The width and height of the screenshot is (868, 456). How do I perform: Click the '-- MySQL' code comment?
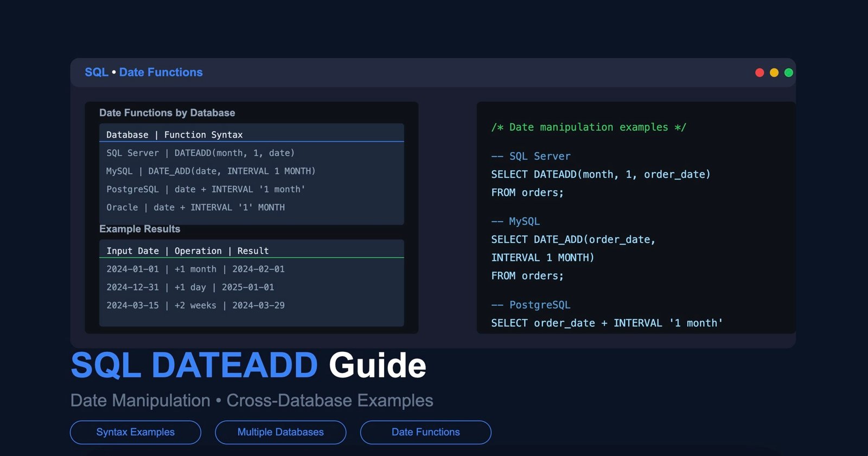515,221
